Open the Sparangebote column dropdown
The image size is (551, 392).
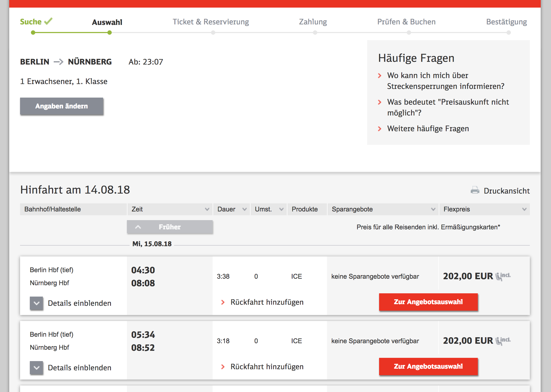[x=433, y=209]
